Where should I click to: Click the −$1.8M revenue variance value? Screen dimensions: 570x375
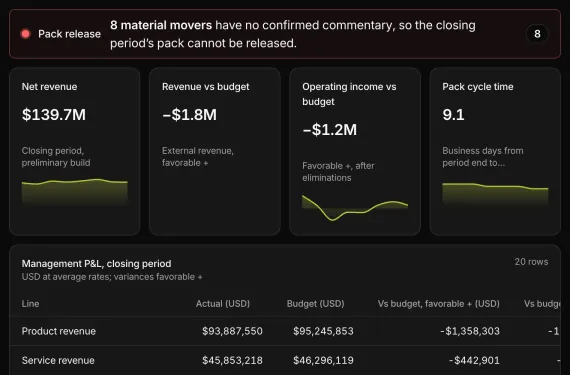(x=189, y=114)
